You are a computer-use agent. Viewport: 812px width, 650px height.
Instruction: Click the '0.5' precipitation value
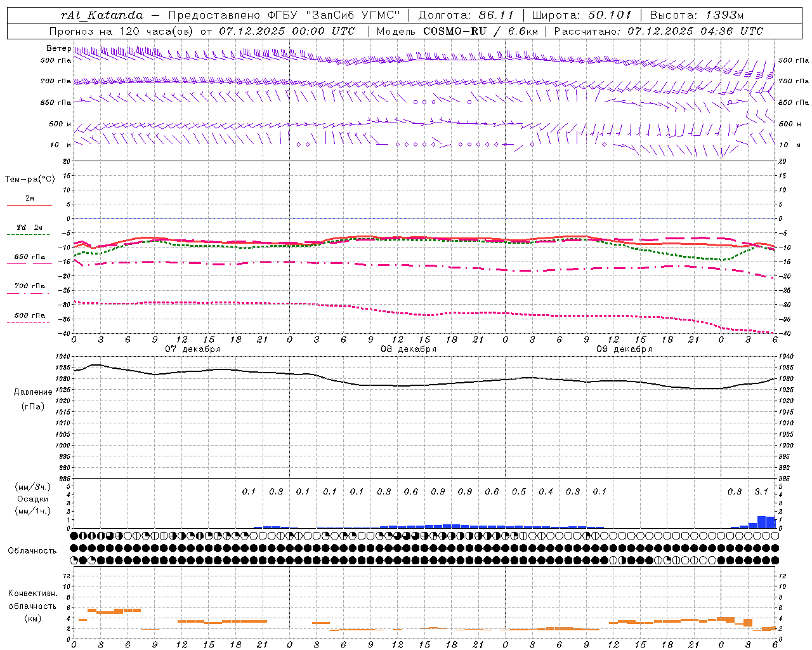pyautogui.click(x=519, y=491)
